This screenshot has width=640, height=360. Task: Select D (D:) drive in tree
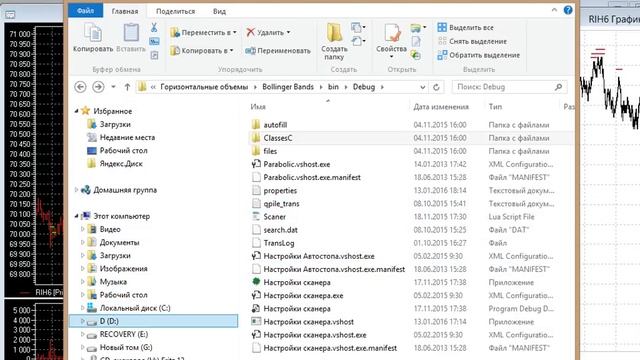coord(153,321)
